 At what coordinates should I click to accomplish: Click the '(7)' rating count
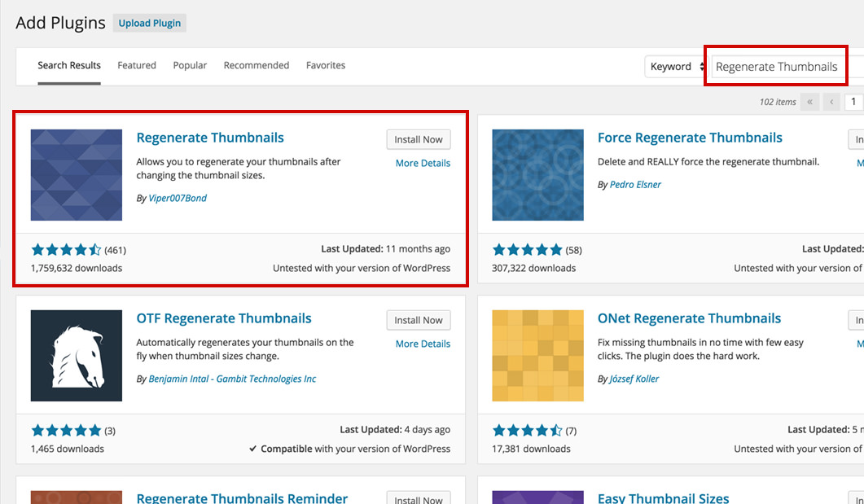tap(571, 431)
